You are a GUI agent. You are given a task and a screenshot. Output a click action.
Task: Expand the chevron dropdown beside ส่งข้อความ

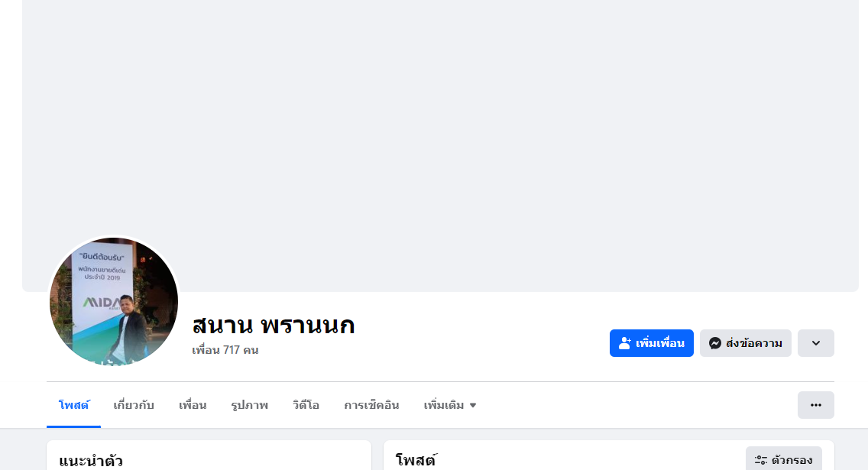[x=815, y=343]
